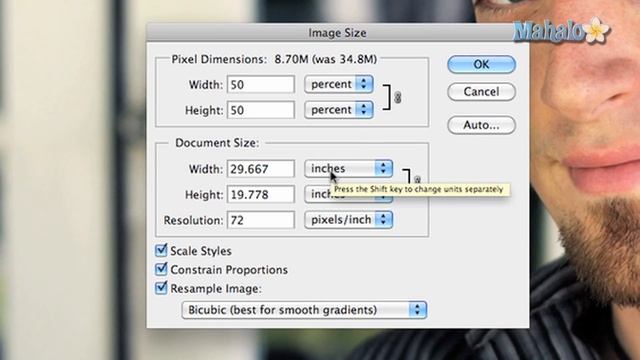Click the Pixel Dimensions Width field
Image resolution: width=640 pixels, height=360 pixels.
260,84
